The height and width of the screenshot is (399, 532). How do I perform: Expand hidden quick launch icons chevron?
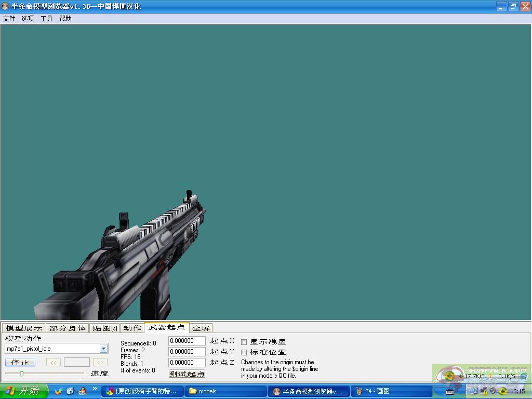pos(95,389)
